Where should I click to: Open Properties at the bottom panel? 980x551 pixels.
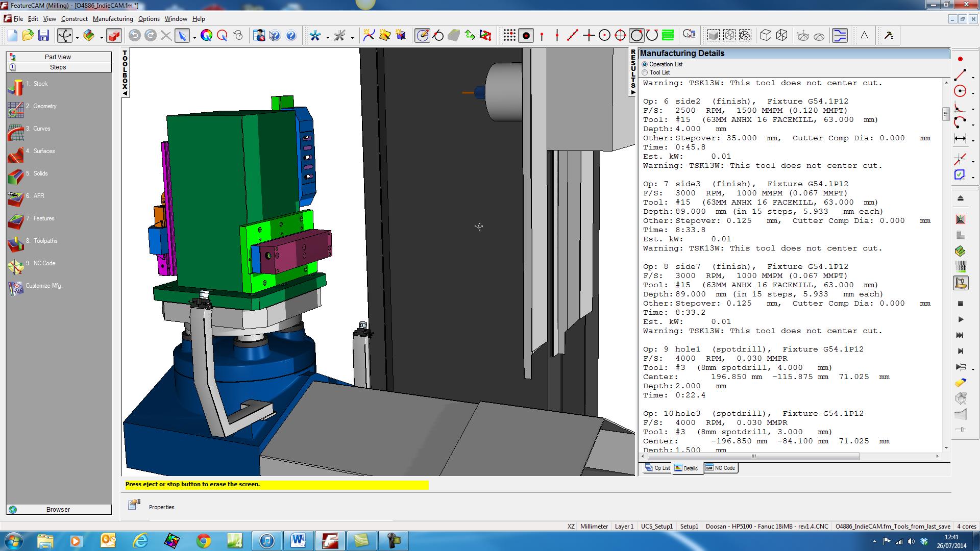point(161,507)
